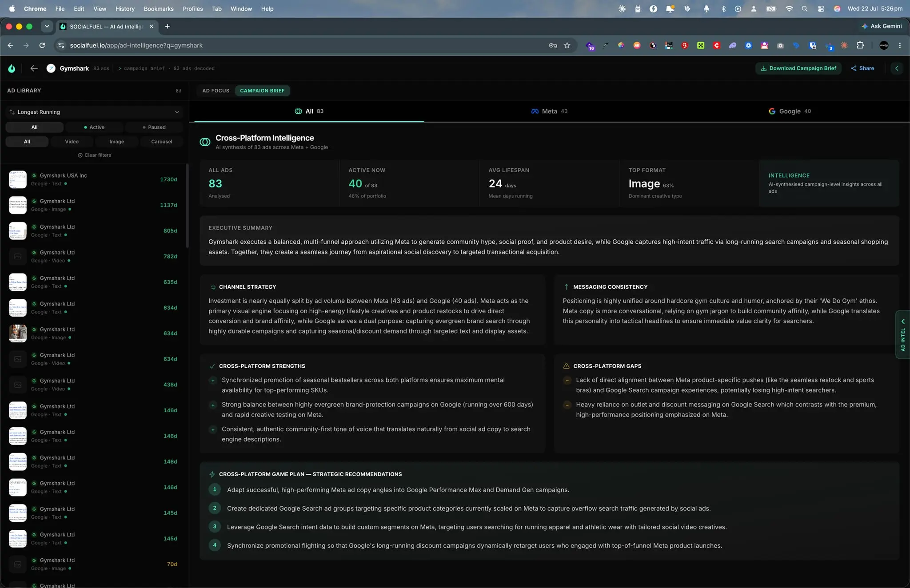Click the Chrome back navigation arrow

(x=11, y=45)
